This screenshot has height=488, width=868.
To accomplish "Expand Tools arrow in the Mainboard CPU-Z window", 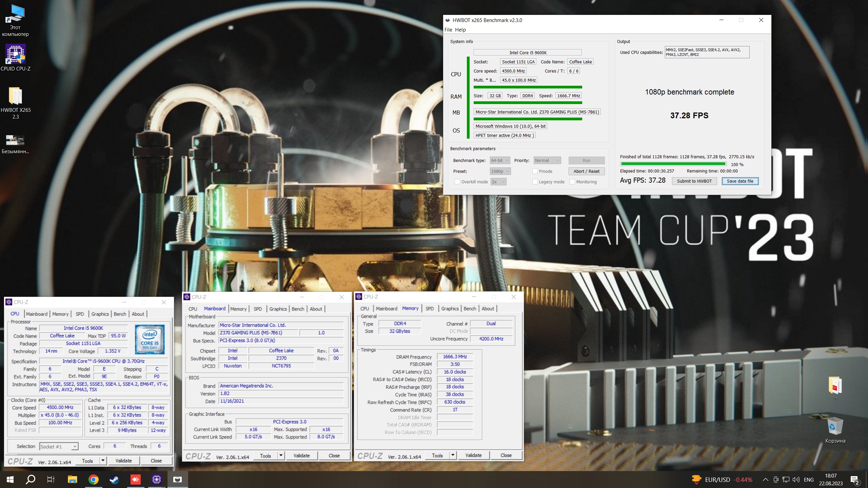I will [x=281, y=455].
